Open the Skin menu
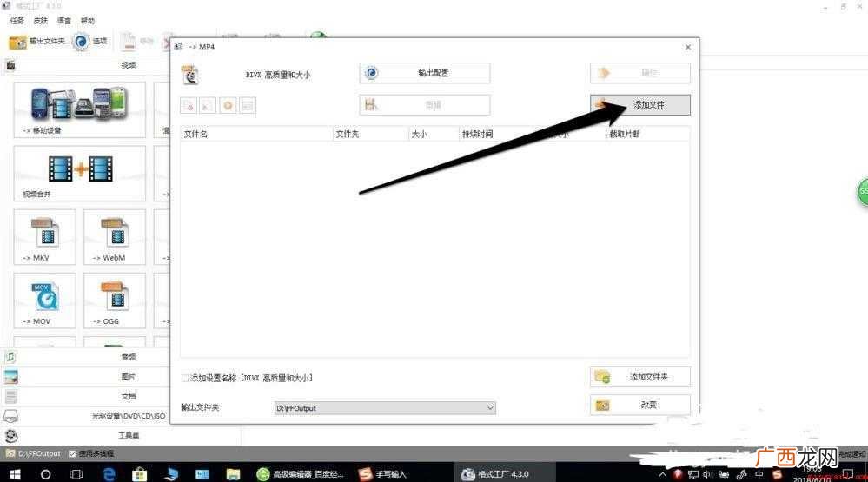 click(x=41, y=21)
